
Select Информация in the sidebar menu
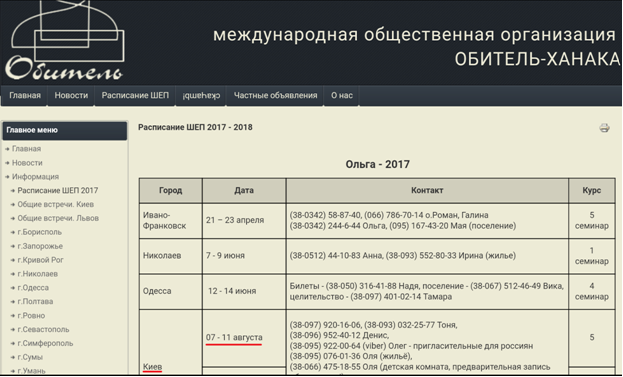[x=35, y=176]
